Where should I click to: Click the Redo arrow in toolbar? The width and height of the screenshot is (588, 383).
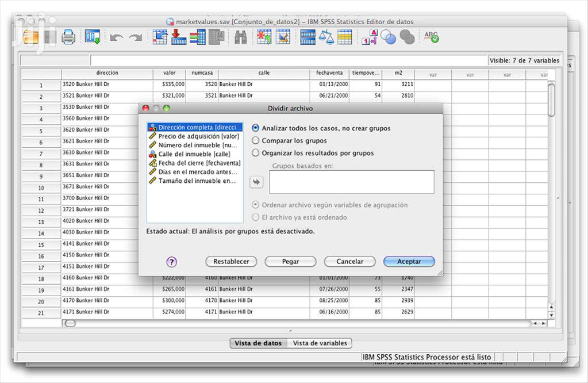pyautogui.click(x=136, y=37)
